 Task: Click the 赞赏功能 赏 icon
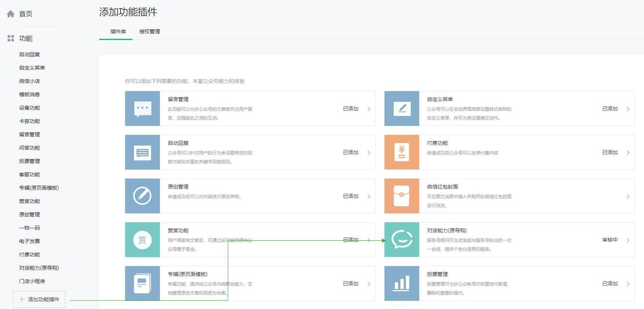click(142, 239)
